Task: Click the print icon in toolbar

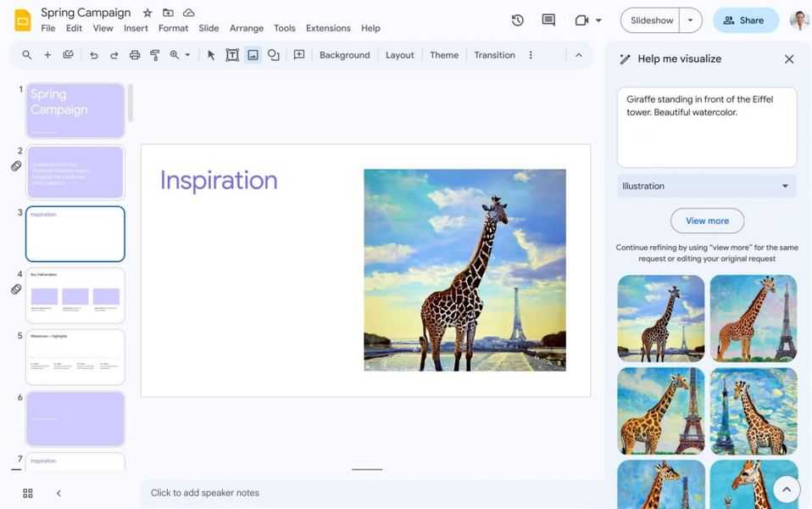Action: [135, 55]
